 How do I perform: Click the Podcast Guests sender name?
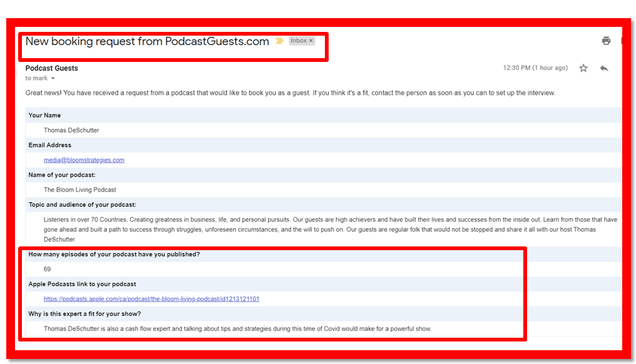coord(52,68)
